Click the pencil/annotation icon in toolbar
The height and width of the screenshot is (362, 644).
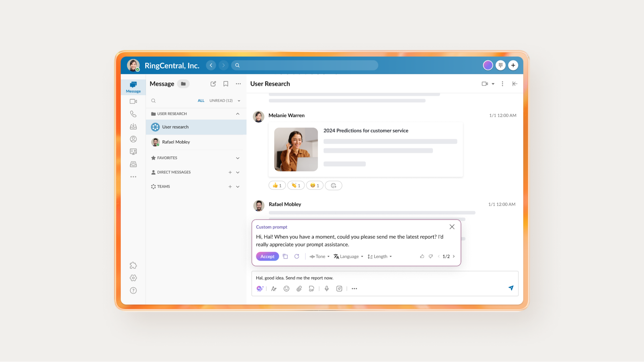(273, 289)
